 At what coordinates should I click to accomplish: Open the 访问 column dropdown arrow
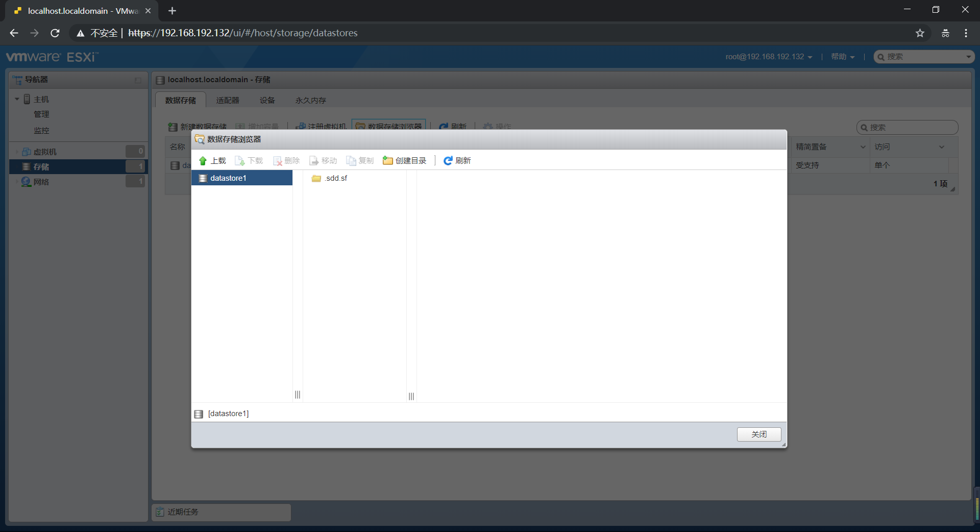click(x=942, y=147)
